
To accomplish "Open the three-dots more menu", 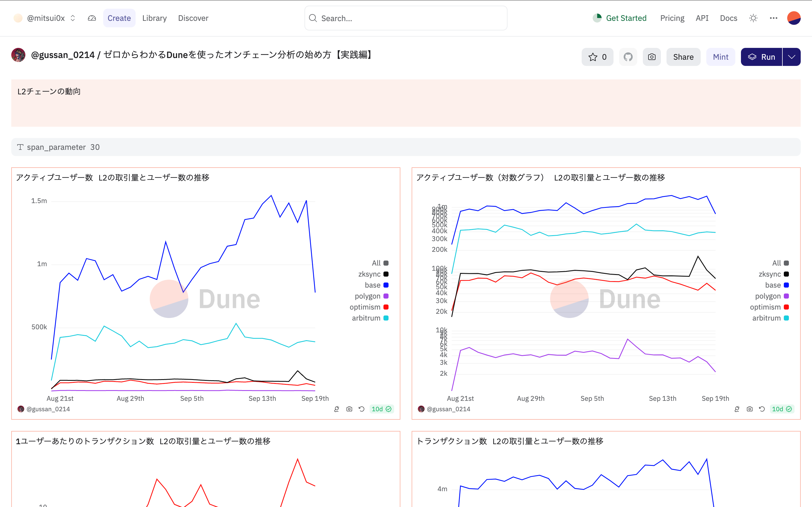I will click(773, 18).
